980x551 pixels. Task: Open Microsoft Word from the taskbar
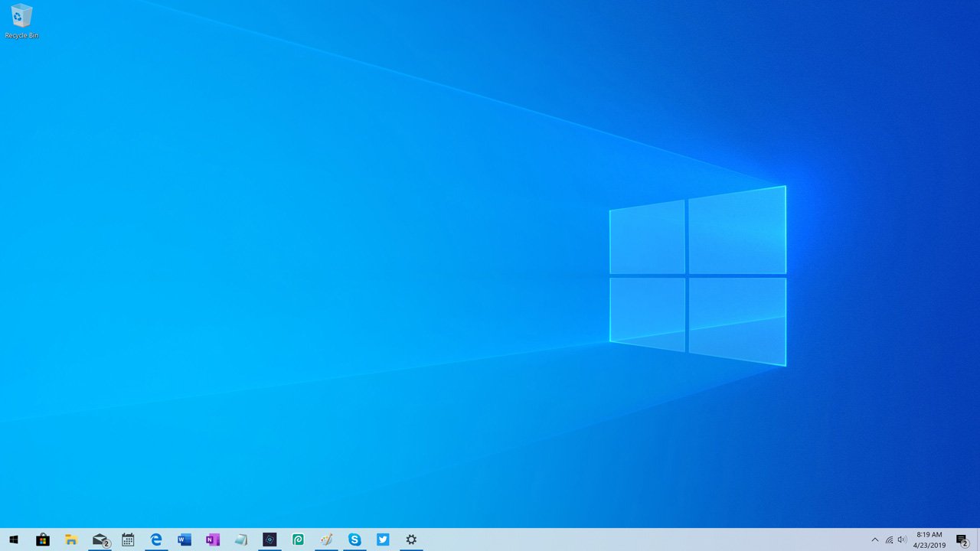[x=184, y=540]
